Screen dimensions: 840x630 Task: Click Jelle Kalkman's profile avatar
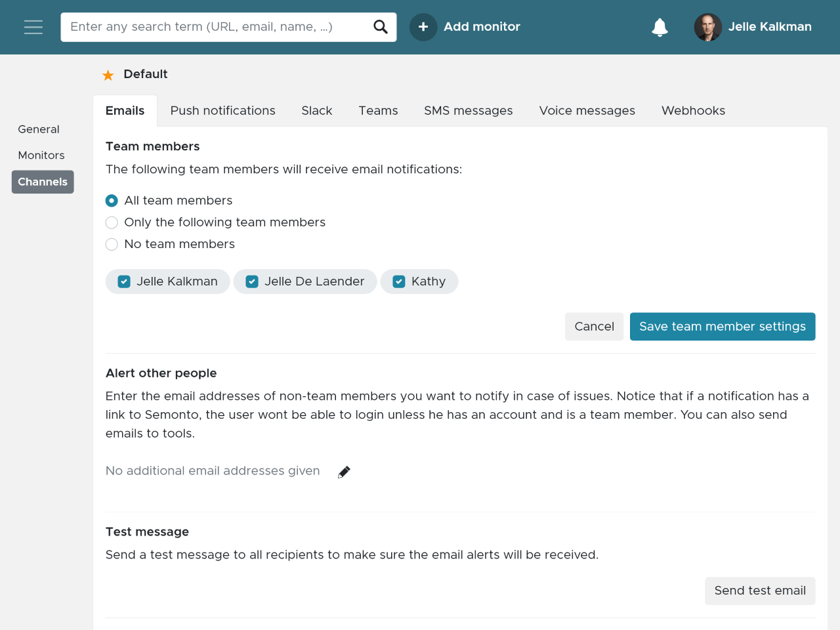tap(708, 27)
